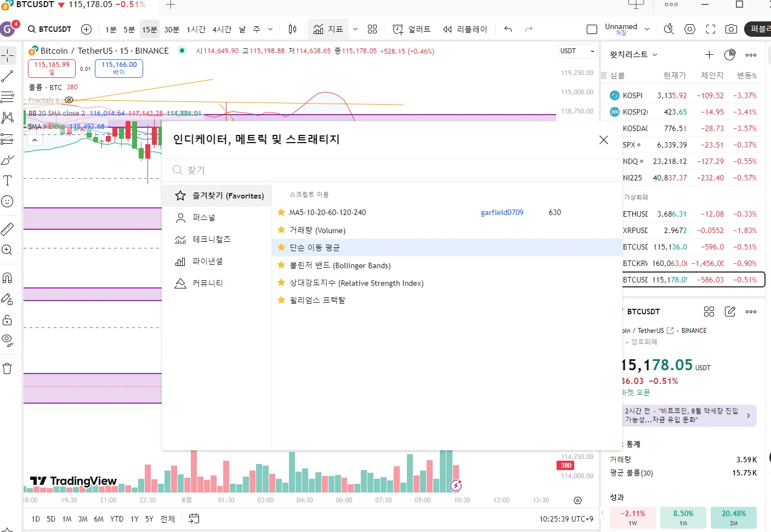
Task: Select the 즐겨찾기 (Favorites) category
Action: (x=217, y=196)
